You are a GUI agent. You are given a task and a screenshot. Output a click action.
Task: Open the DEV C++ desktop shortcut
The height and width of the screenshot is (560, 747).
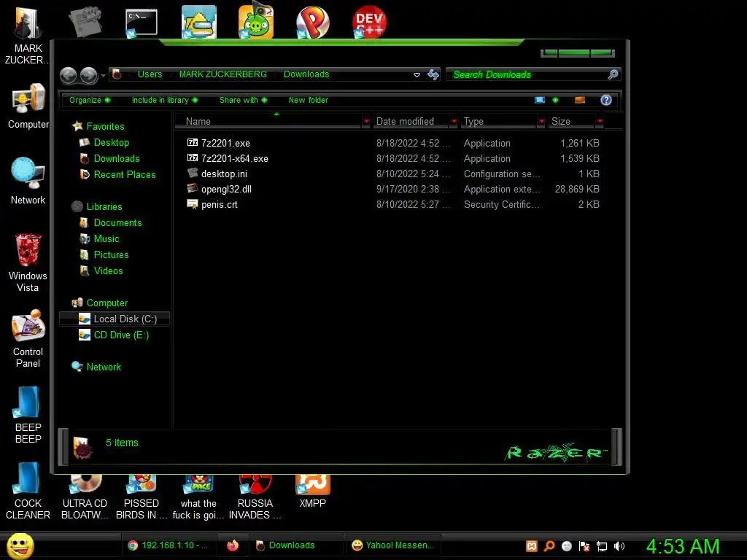pos(369,22)
